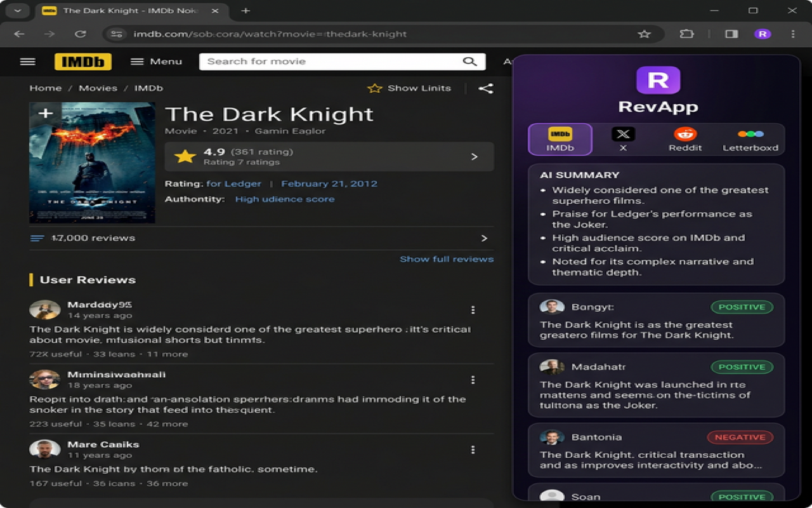Screen dimensions: 812x508
Task: Click the purple R profile icon in toolbar
Action: pos(763,34)
